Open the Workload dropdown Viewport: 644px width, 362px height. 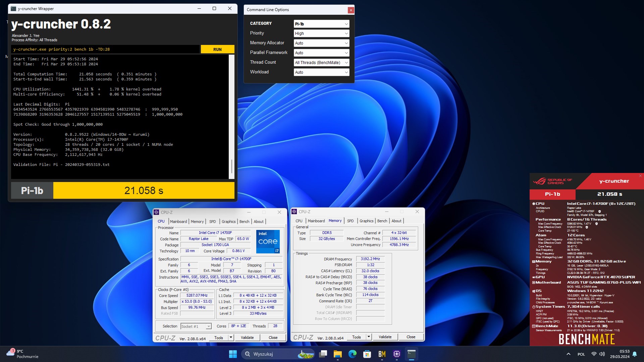(321, 72)
